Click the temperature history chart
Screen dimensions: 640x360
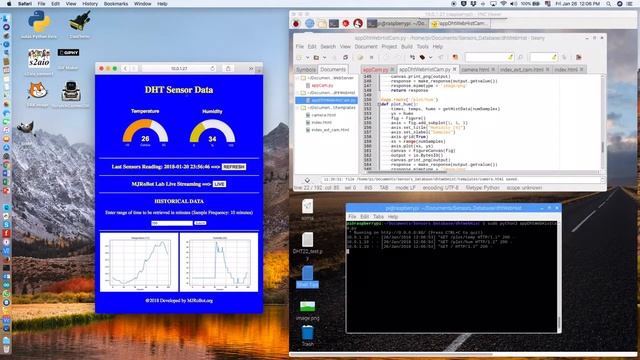tap(139, 262)
